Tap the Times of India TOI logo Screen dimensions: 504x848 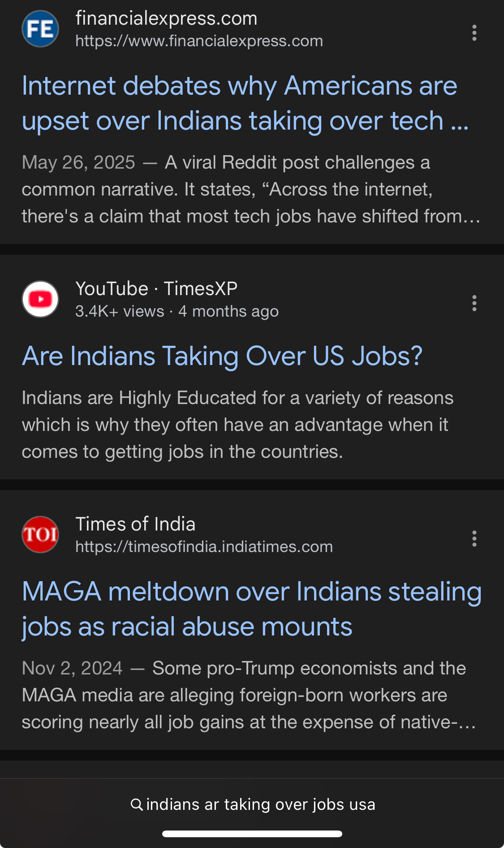(x=40, y=535)
